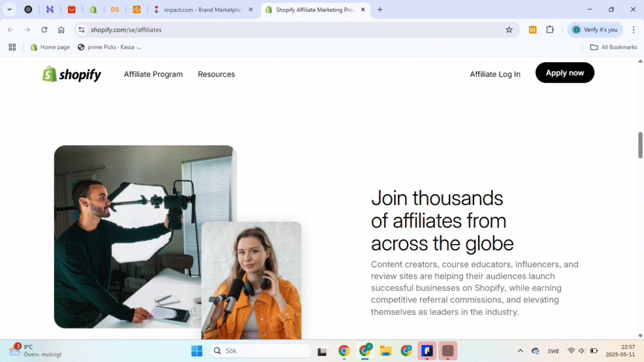
Task: Reload the current page
Action: coord(45,30)
